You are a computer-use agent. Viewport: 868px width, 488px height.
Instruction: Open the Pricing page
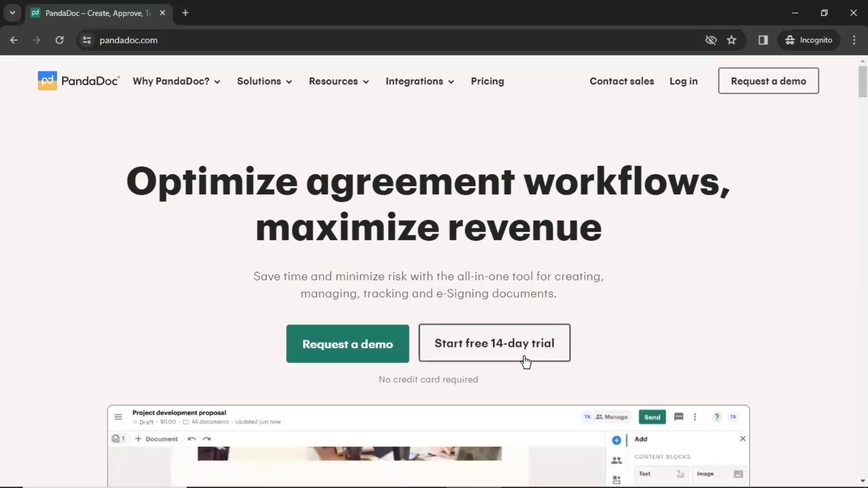coord(487,81)
